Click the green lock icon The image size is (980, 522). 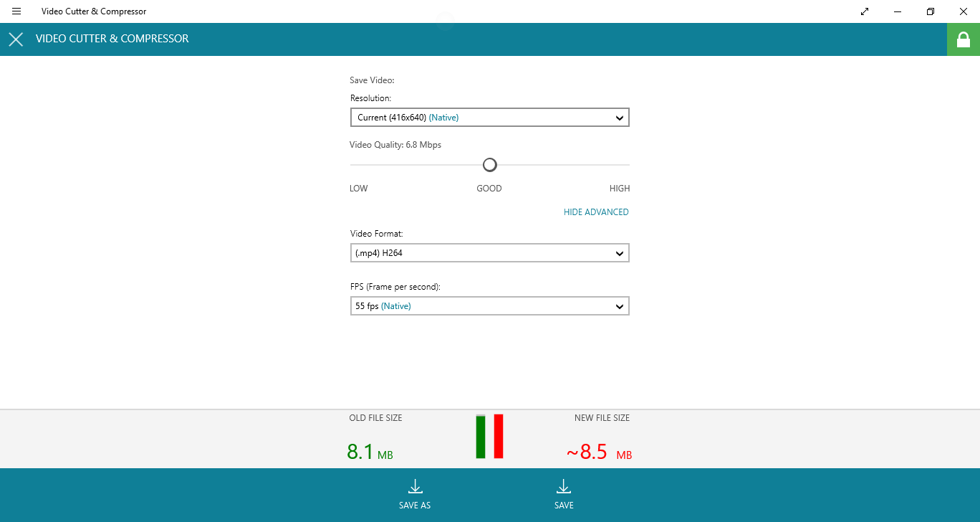tap(963, 39)
